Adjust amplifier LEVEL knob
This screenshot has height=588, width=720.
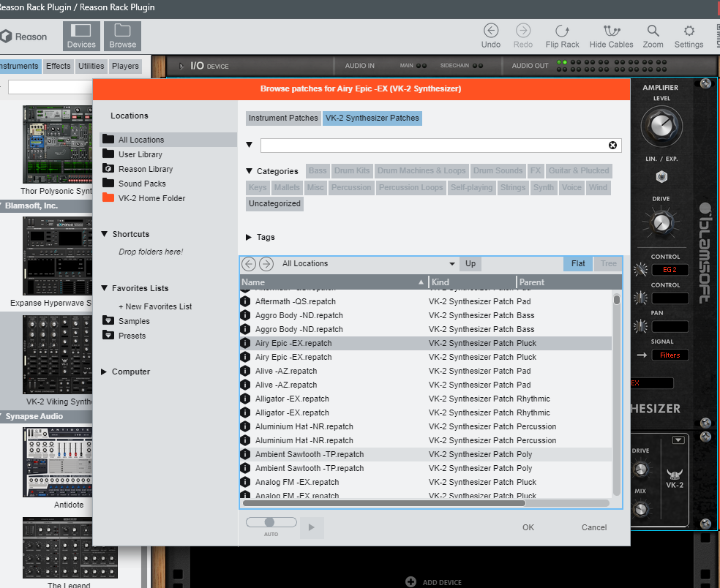click(x=661, y=126)
